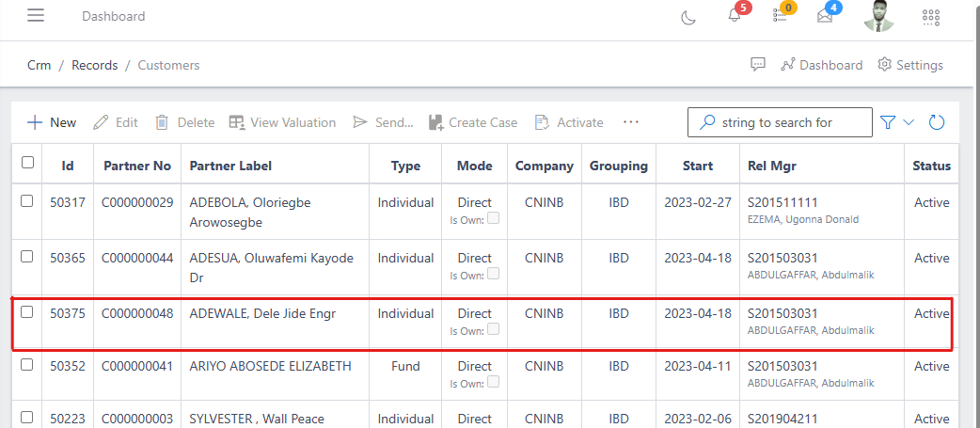The height and width of the screenshot is (428, 980).
Task: Click ADEWALE, Dele Jide Engr label
Action: (x=262, y=313)
